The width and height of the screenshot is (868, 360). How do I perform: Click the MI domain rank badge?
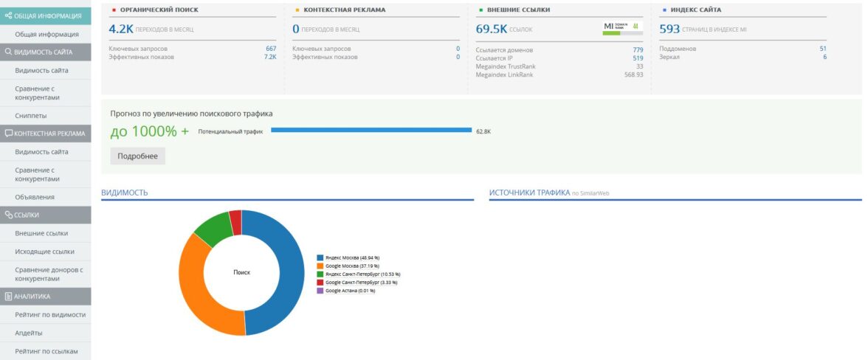click(621, 28)
